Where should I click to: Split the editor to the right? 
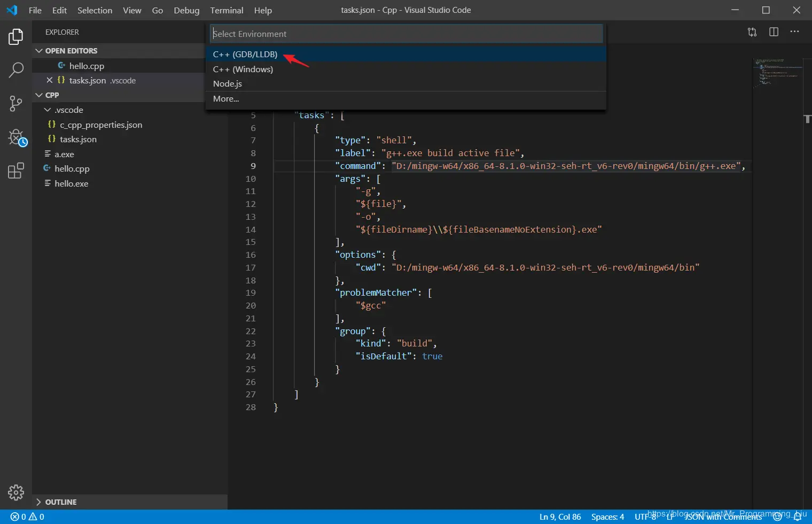pos(774,32)
